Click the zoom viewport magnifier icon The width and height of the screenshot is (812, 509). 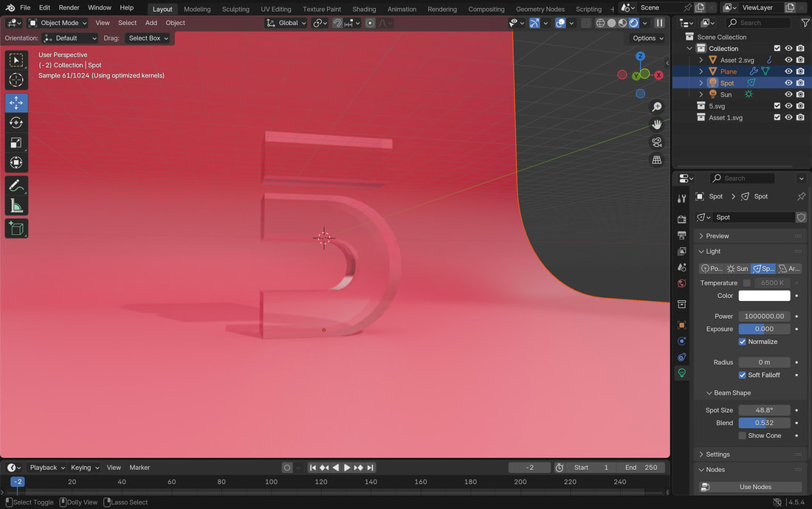[656, 107]
